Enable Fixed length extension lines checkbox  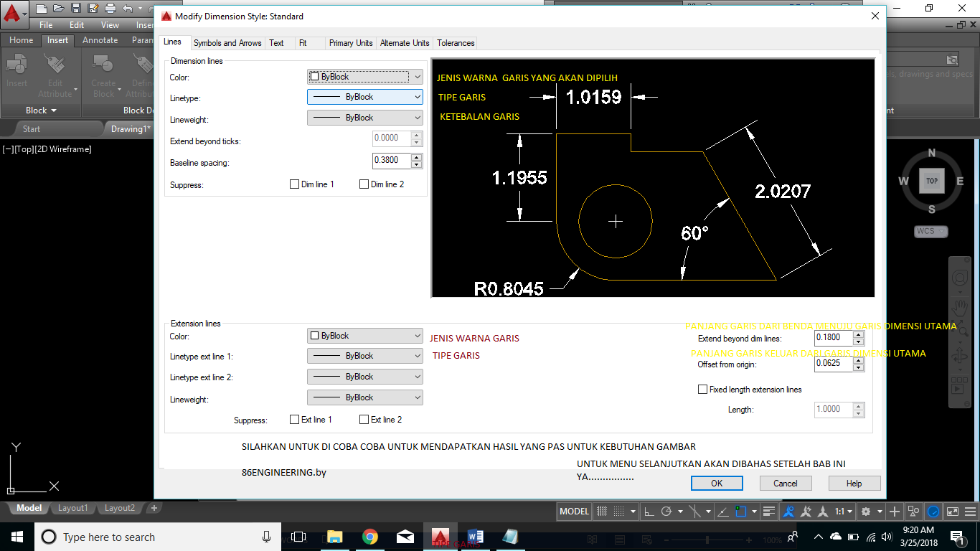(702, 390)
